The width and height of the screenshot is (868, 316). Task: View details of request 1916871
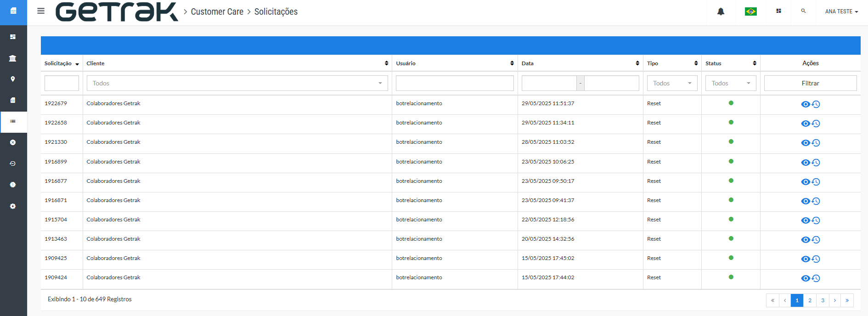click(806, 201)
